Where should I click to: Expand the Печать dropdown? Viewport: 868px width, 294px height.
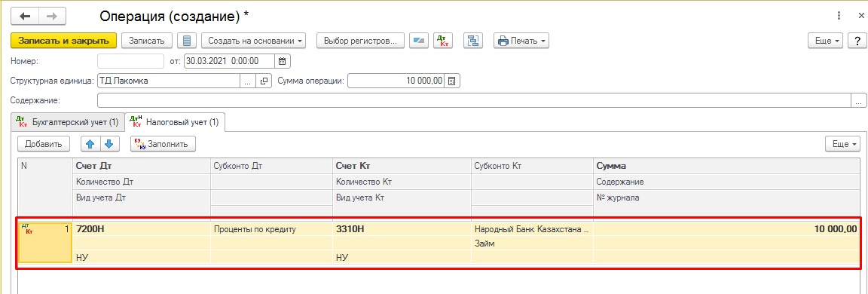click(521, 41)
